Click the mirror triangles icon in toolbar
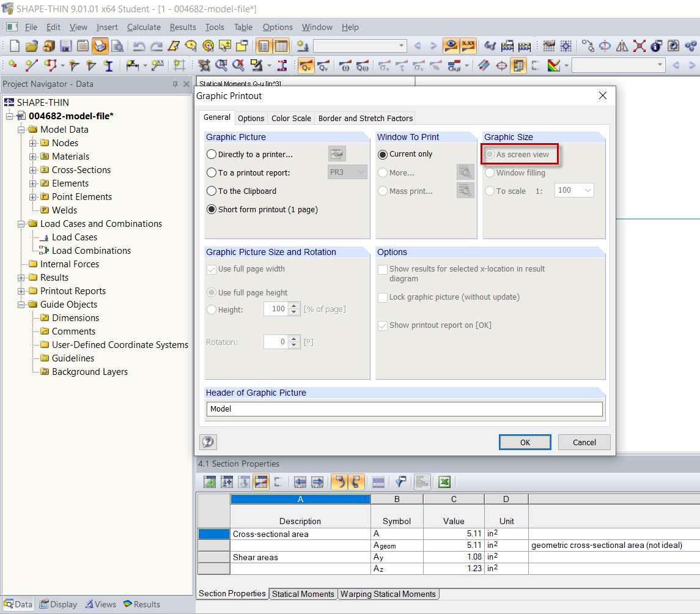Screen dimensions: 700x614 622,45
